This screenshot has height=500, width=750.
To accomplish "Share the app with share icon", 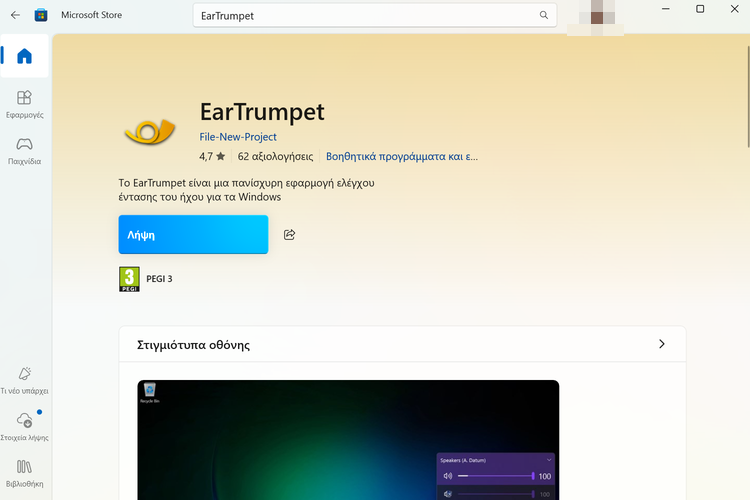I will 289,234.
